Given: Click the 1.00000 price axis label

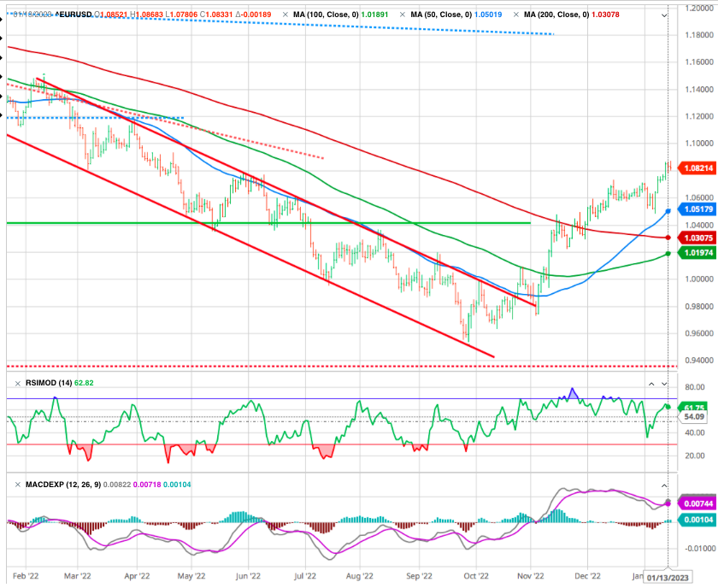Looking at the screenshot, I should click(x=699, y=279).
